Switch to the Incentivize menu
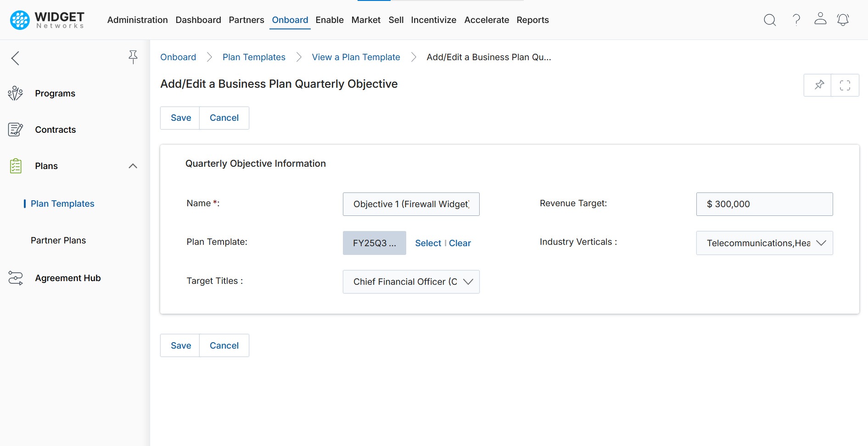The height and width of the screenshot is (446, 868). tap(433, 20)
